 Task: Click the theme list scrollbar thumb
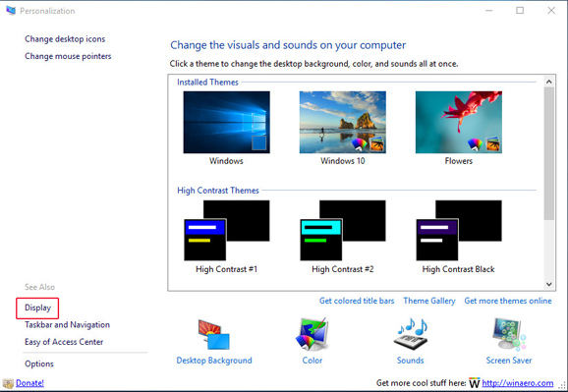coord(548,153)
